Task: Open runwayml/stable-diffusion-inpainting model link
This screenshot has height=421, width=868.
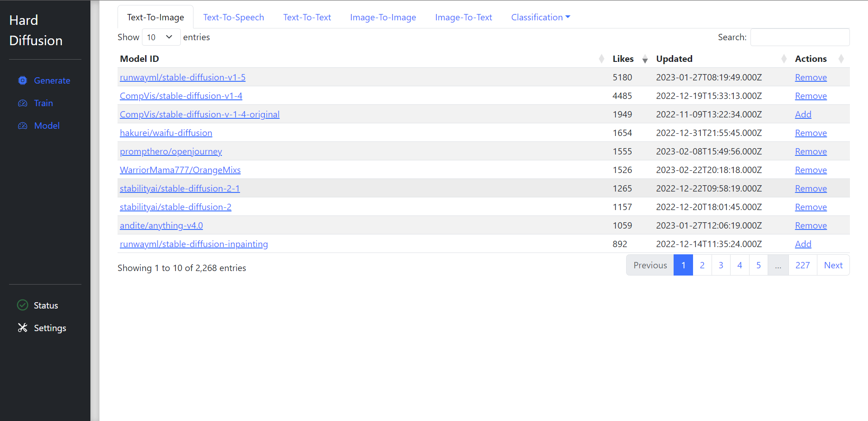Action: pyautogui.click(x=193, y=244)
